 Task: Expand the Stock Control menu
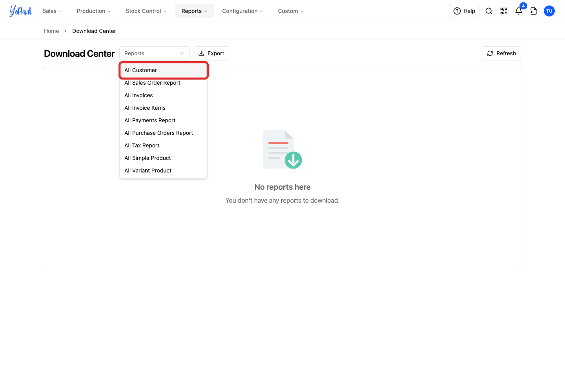pyautogui.click(x=146, y=11)
